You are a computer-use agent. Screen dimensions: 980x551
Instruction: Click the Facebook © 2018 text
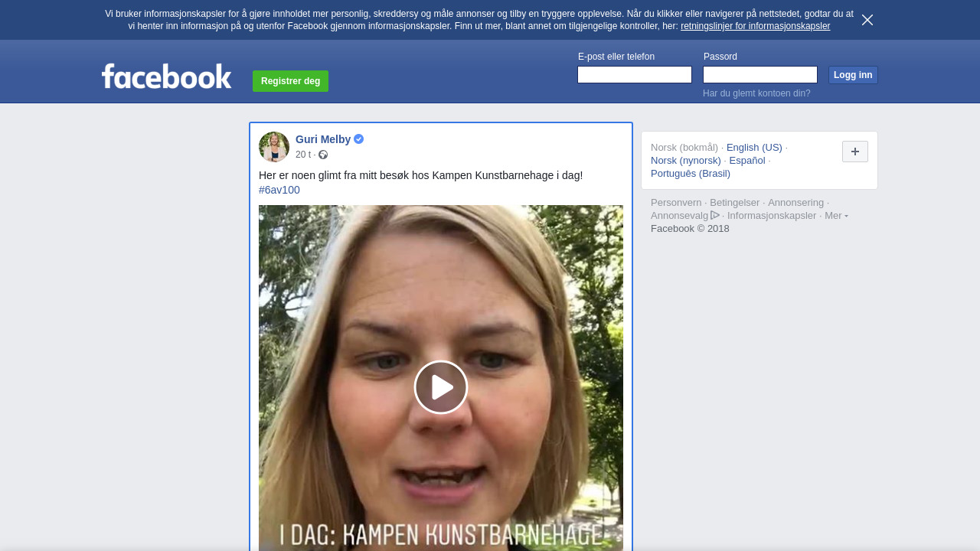pyautogui.click(x=690, y=229)
